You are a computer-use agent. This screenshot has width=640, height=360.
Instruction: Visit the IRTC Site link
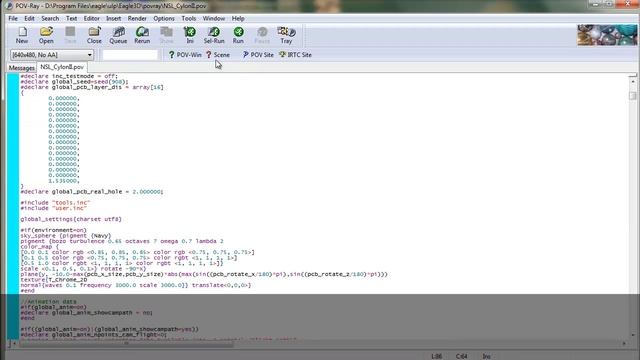coord(295,55)
